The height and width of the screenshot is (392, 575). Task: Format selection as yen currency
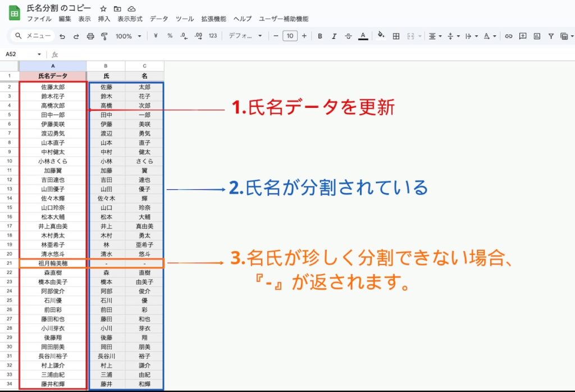click(x=156, y=36)
